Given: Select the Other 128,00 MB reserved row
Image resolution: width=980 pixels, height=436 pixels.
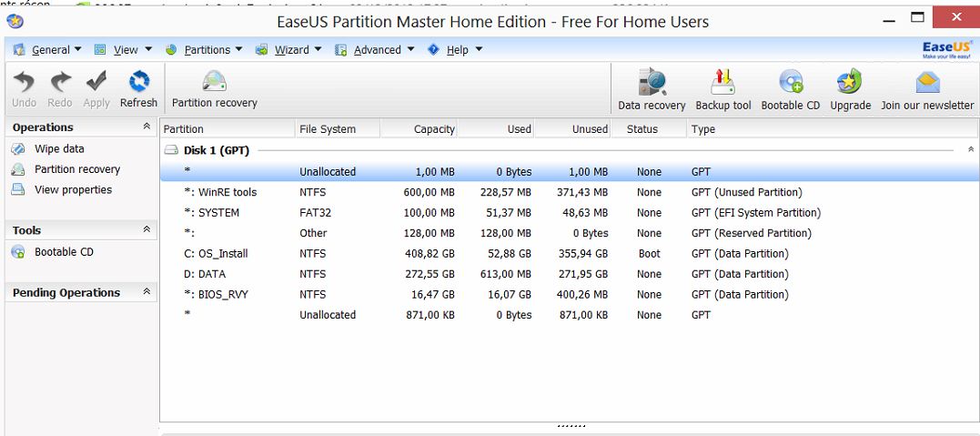Looking at the screenshot, I should [x=569, y=233].
